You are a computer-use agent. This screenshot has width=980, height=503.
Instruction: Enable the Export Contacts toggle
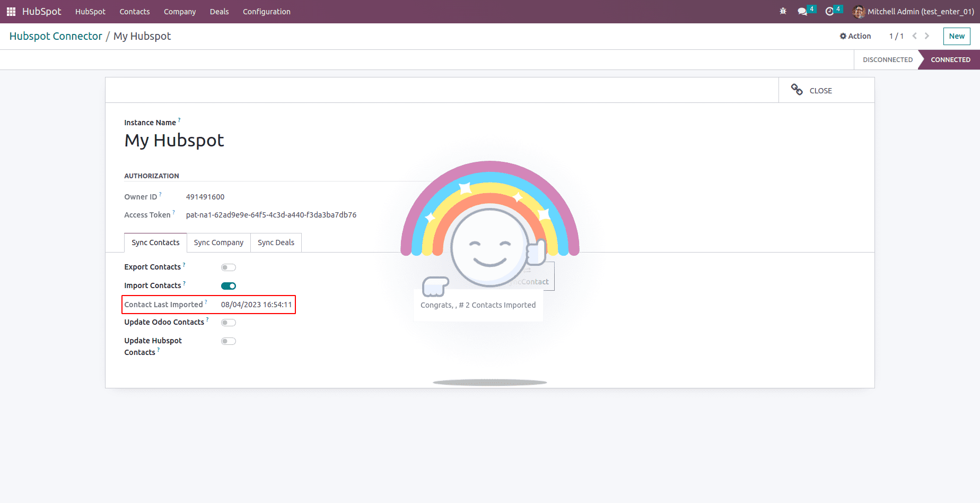tap(229, 267)
